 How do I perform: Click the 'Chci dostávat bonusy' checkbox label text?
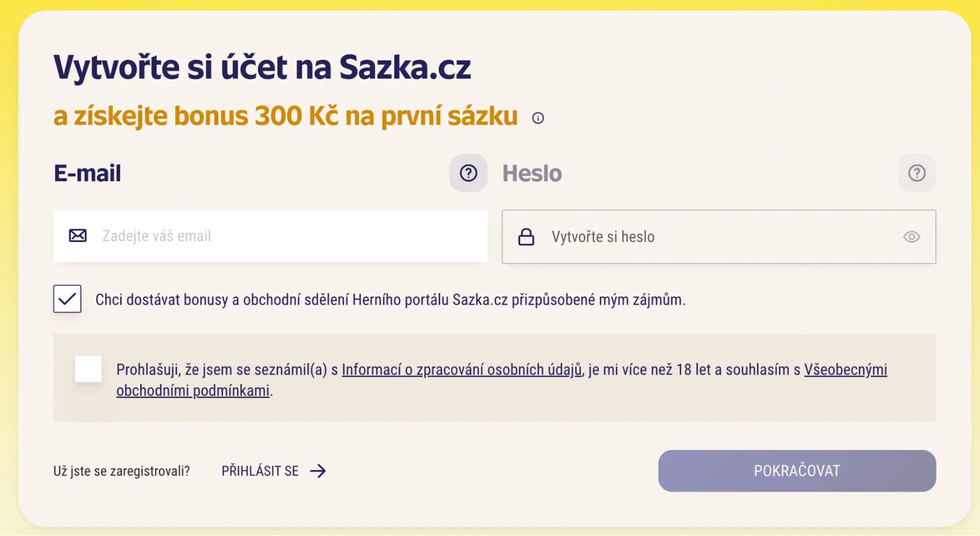390,299
